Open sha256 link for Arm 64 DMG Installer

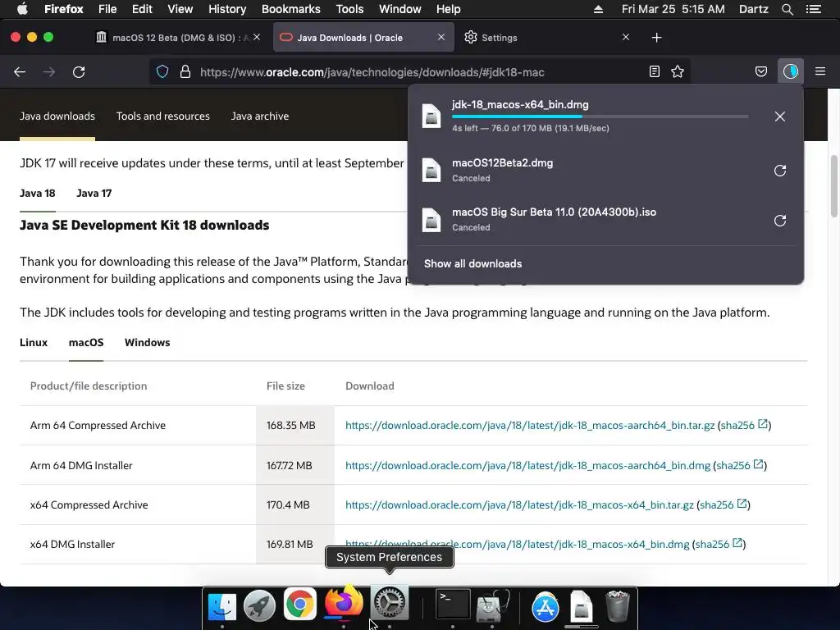pos(740,466)
